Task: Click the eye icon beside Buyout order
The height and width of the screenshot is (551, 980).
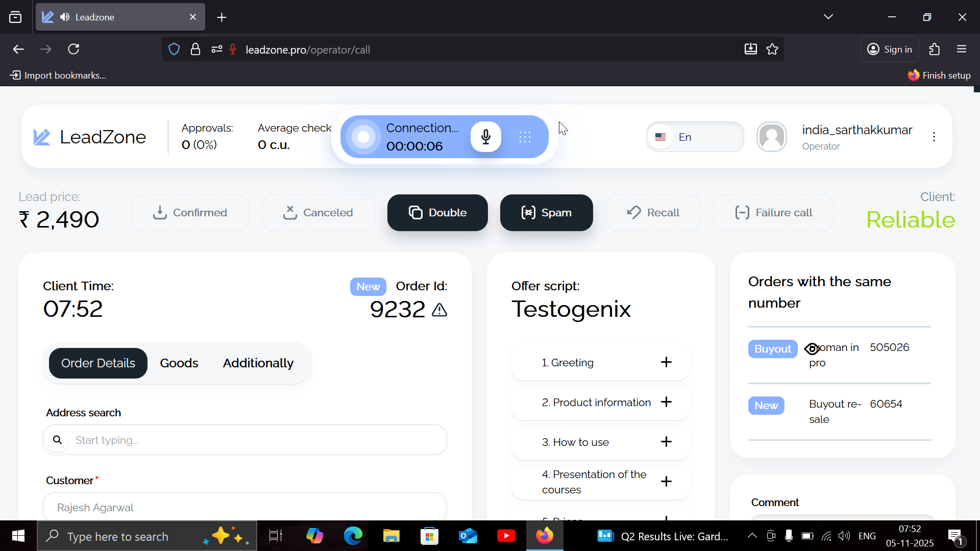Action: tap(812, 349)
